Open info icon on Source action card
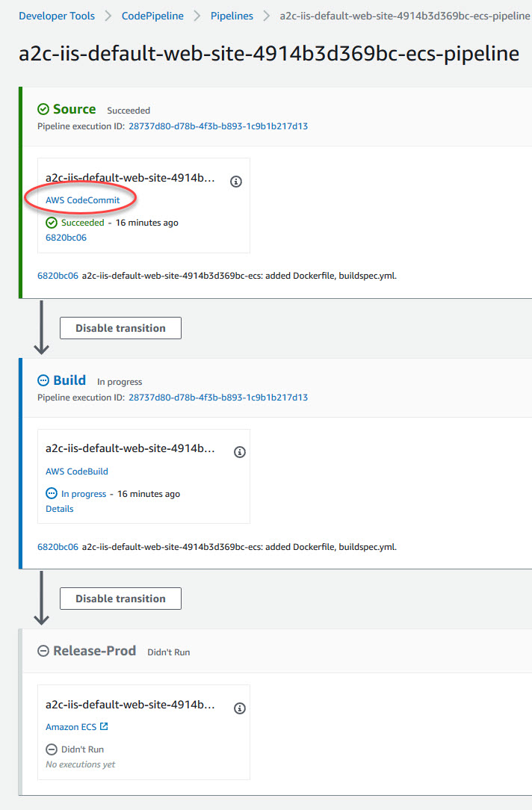Screen dimensions: 532x810 click(236, 182)
